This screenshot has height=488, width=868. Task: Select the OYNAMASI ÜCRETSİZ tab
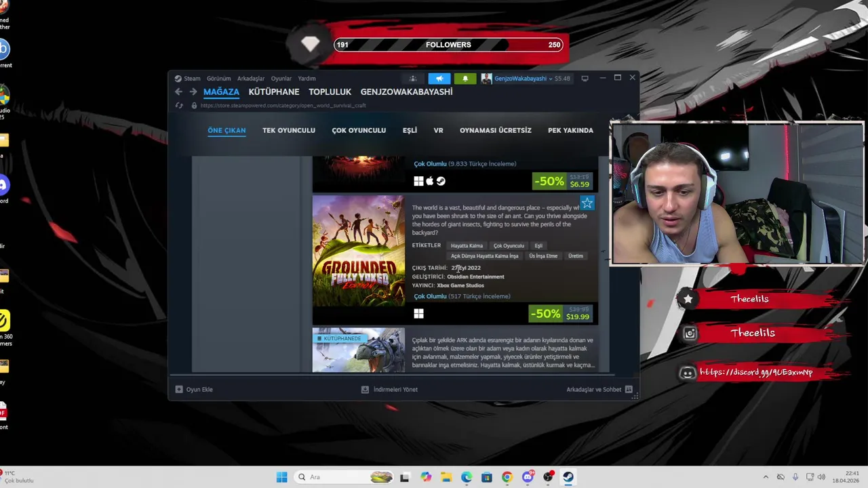(496, 130)
